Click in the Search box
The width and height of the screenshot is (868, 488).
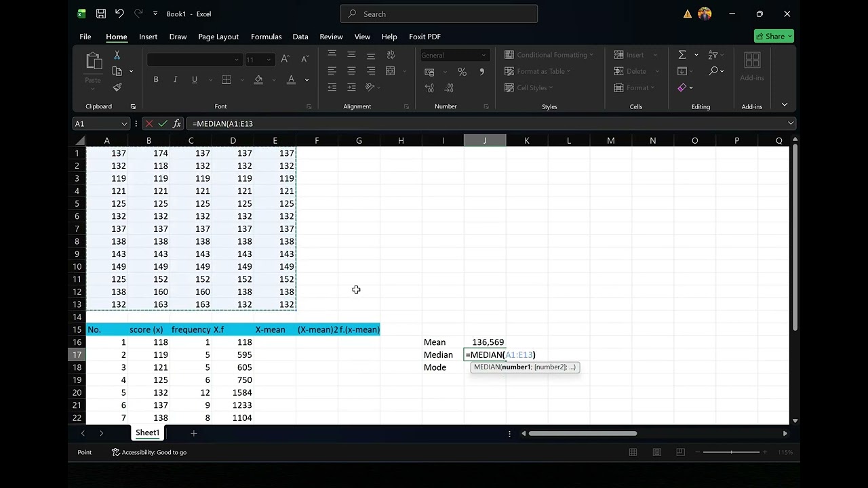point(439,14)
